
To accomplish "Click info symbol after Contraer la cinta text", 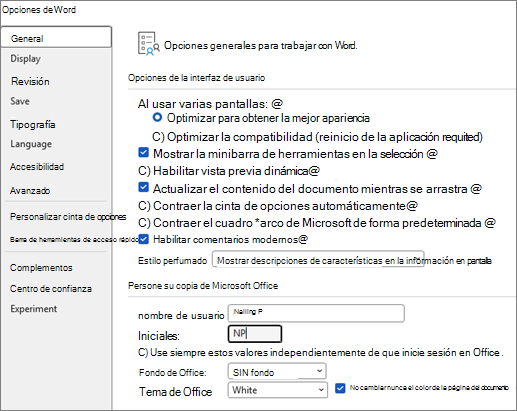I will [412, 206].
